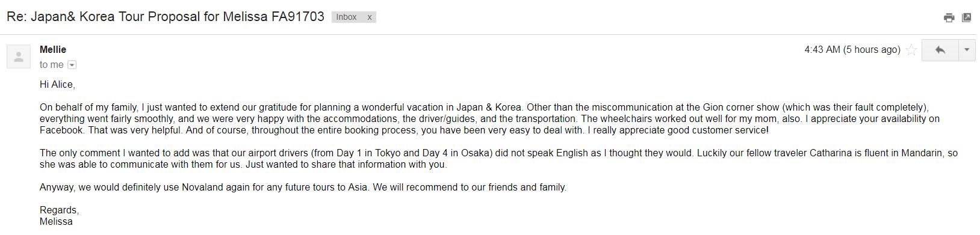This screenshot has width=980, height=235.
Task: Click the sender name Mellie
Action: click(x=53, y=50)
